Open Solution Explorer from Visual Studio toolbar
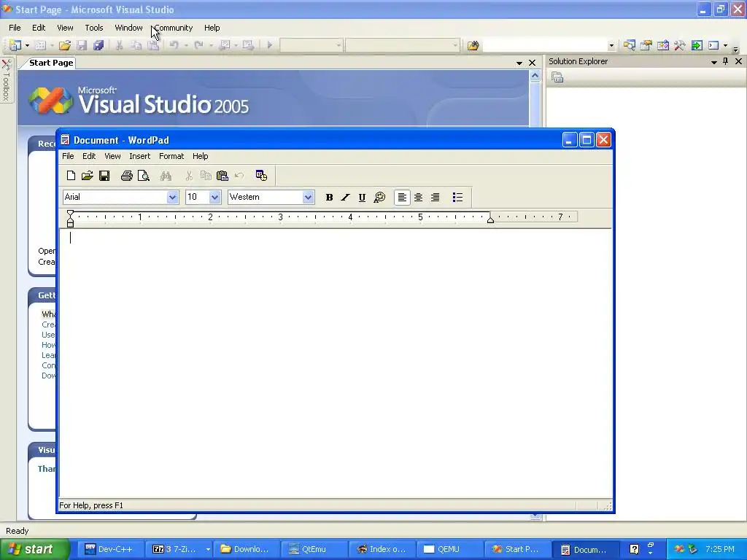Screen dimensions: 747x560 click(x=630, y=45)
